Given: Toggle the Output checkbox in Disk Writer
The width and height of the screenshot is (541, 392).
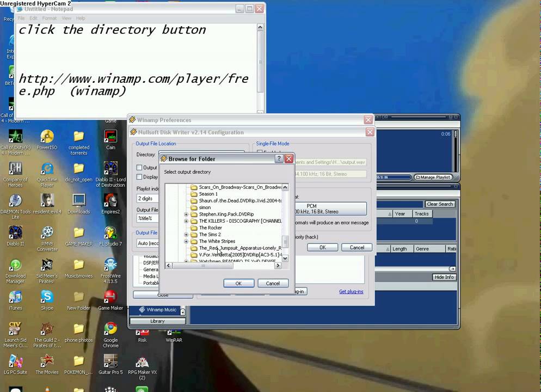Looking at the screenshot, I should point(139,167).
